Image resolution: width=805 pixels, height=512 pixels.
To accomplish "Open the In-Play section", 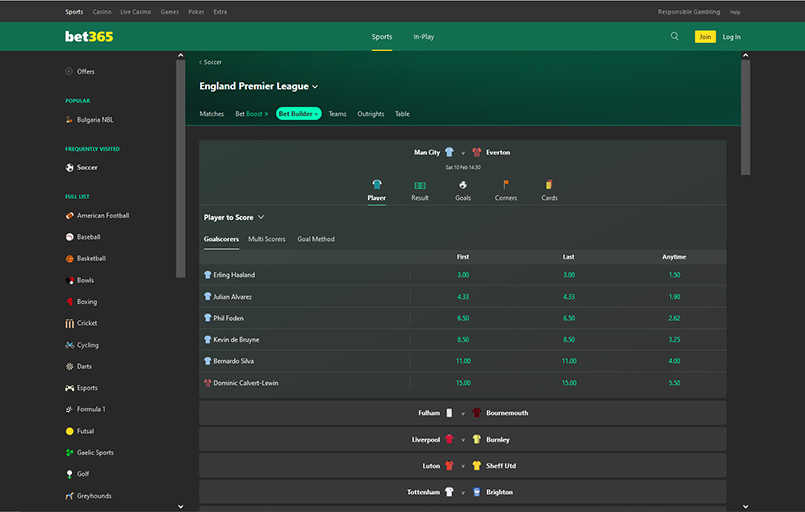I will coord(424,36).
